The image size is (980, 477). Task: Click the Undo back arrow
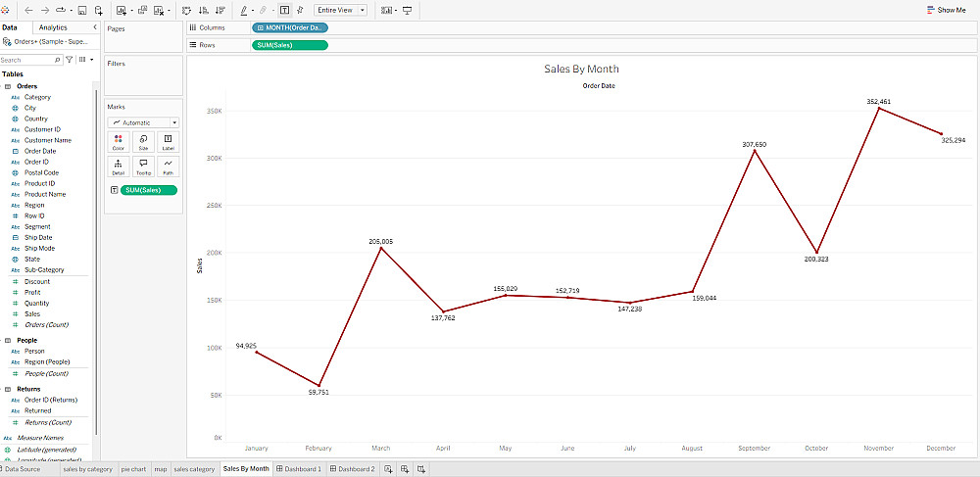click(x=28, y=10)
